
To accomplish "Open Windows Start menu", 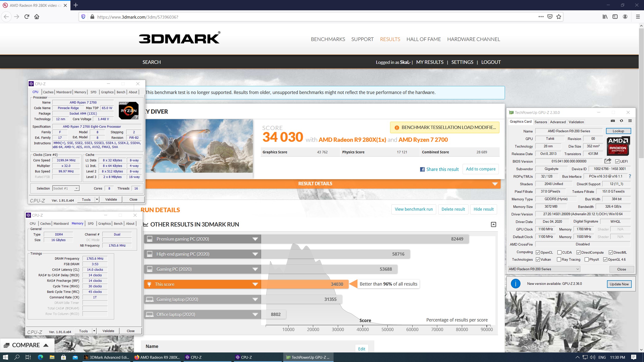I will 5,357.
